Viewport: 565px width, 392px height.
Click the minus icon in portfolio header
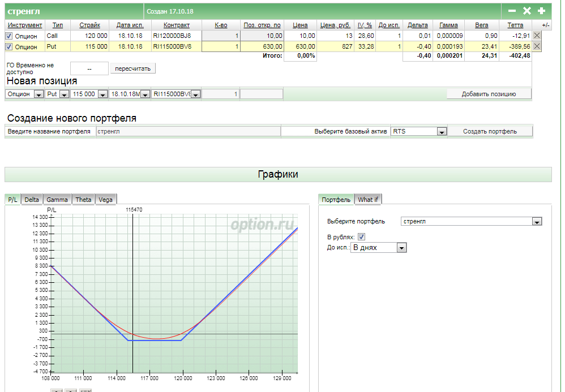click(512, 11)
